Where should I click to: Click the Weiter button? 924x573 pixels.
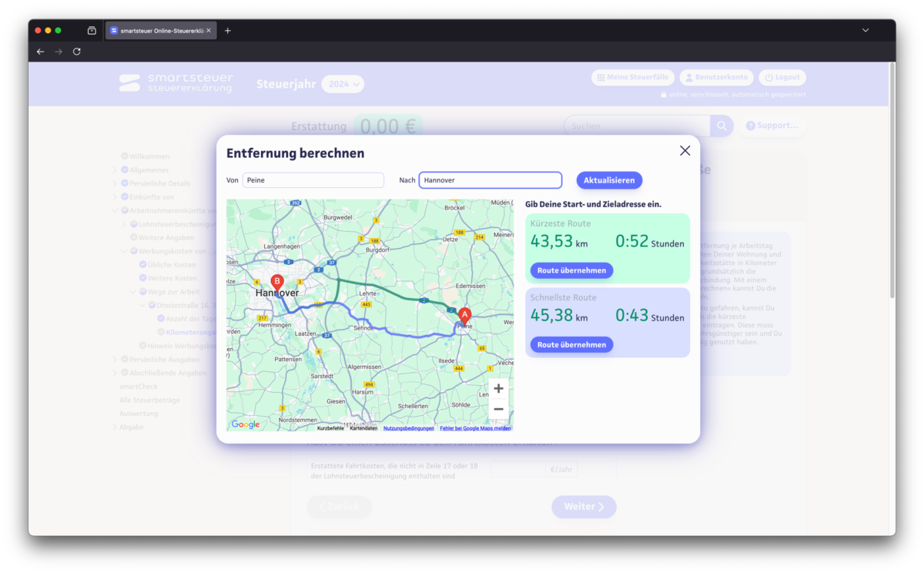point(584,507)
